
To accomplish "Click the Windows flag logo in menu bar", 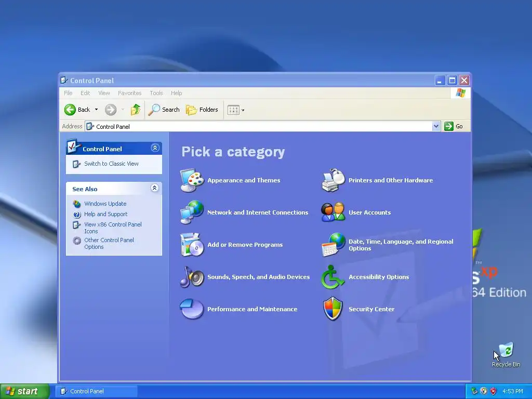I will point(461,92).
